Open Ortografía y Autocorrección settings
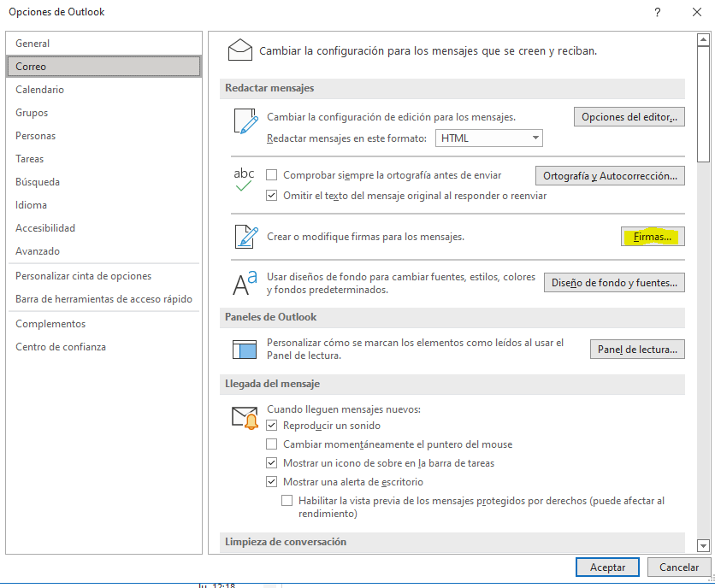Screen dimensions: 715x588 pos(610,176)
